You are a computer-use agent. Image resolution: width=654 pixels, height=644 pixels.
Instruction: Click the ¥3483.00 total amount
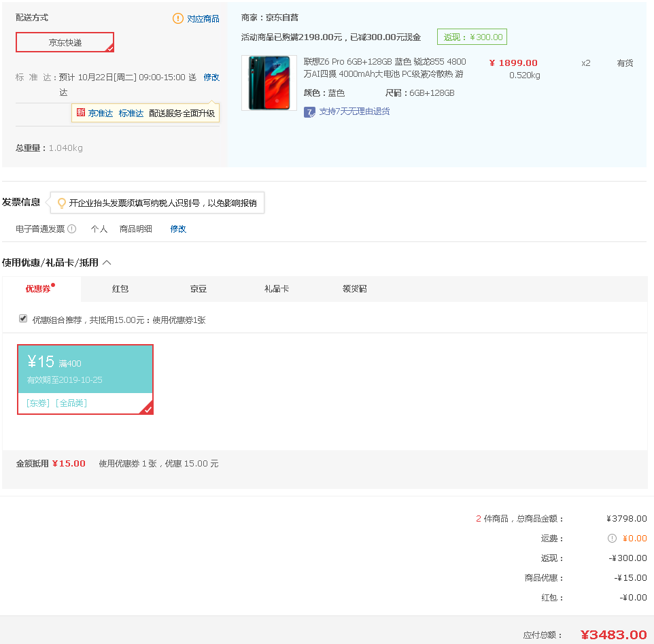coord(613,634)
